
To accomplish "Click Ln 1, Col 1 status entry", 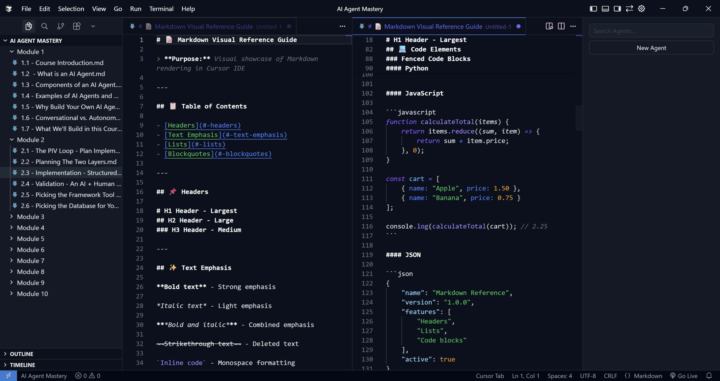I will 526,376.
